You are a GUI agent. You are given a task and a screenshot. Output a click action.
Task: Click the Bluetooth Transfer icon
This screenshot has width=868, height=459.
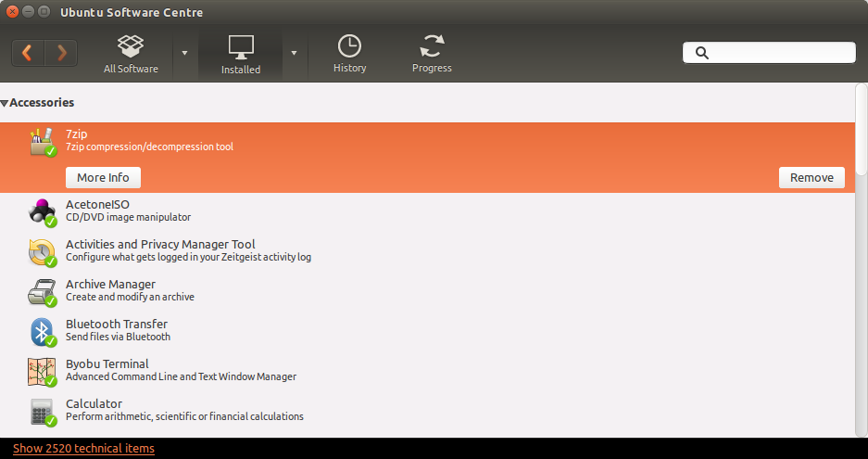tap(43, 333)
